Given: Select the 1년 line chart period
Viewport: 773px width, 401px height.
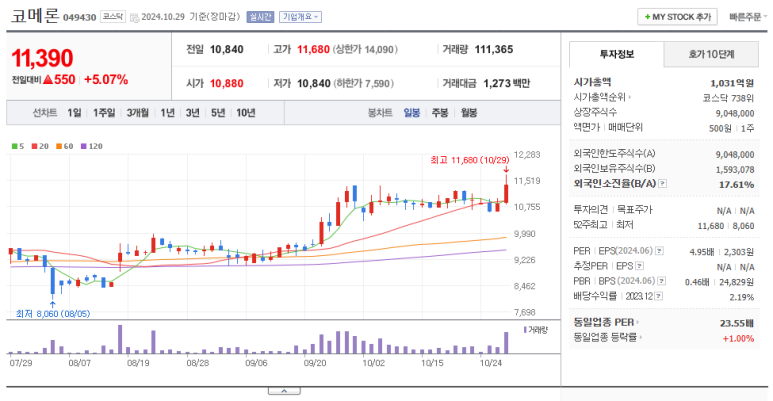Looking at the screenshot, I should [168, 113].
